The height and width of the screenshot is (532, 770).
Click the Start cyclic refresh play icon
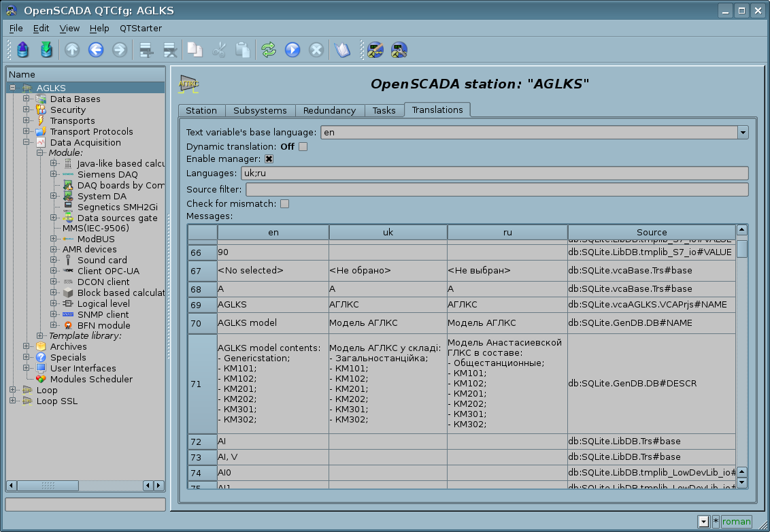[292, 50]
